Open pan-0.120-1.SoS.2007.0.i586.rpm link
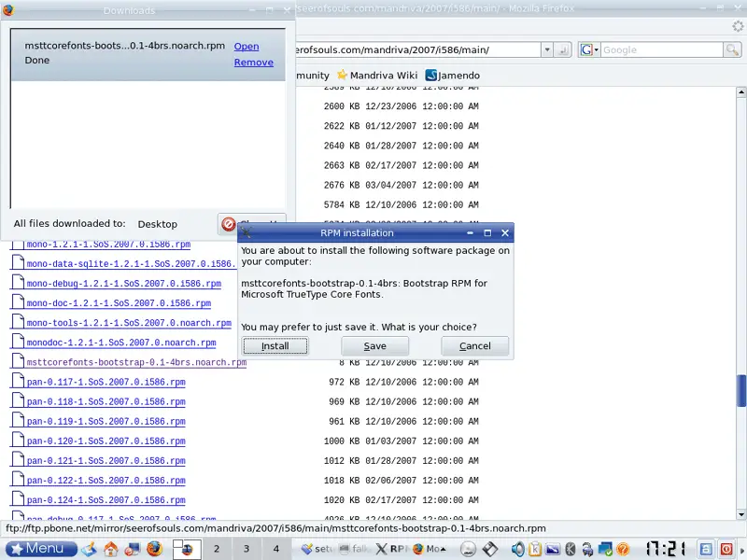 106,441
